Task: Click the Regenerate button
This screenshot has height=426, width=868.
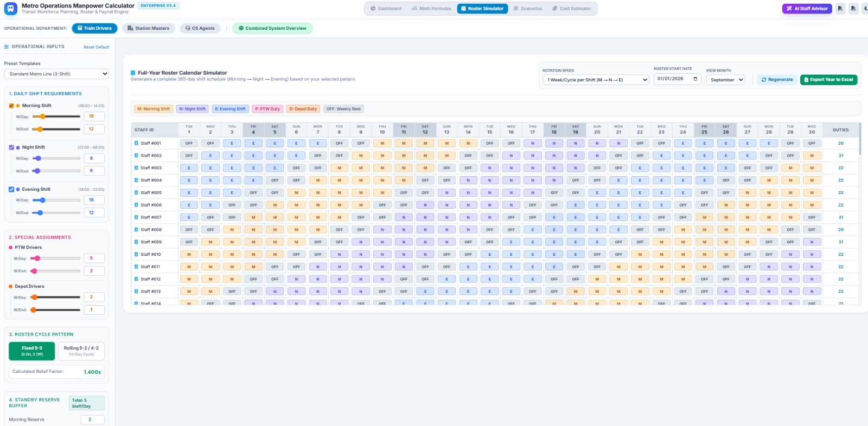Action: coord(777,80)
